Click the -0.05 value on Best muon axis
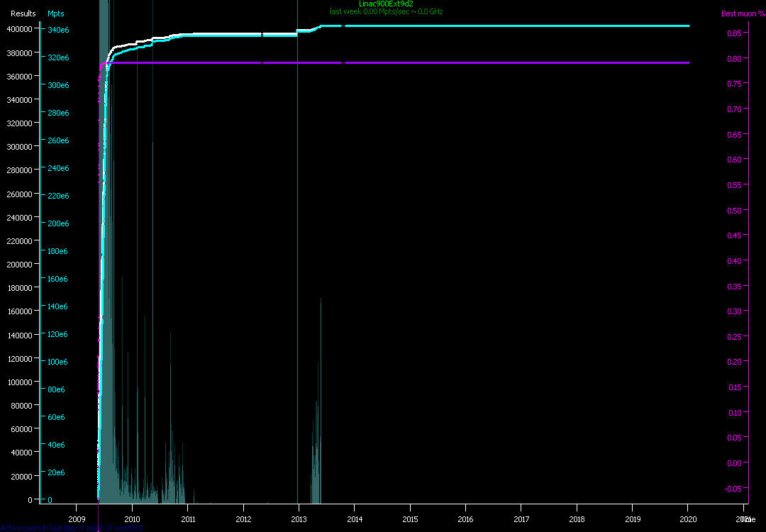 (734, 488)
